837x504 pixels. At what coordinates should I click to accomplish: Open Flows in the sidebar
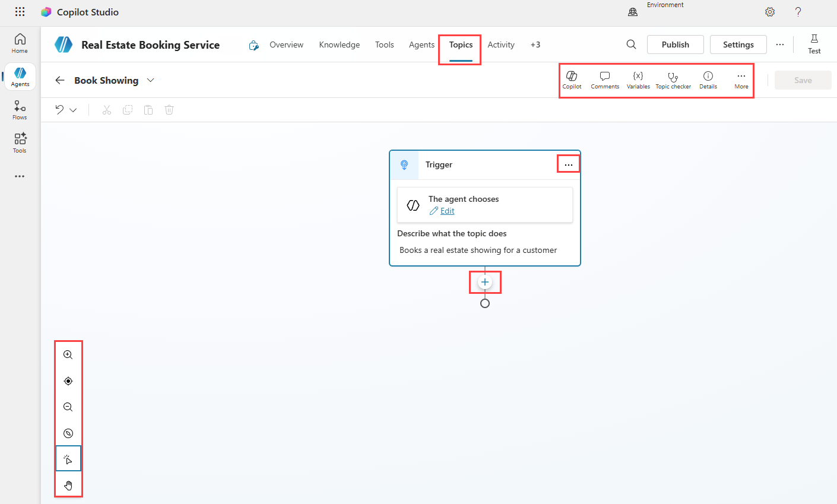tap(20, 110)
